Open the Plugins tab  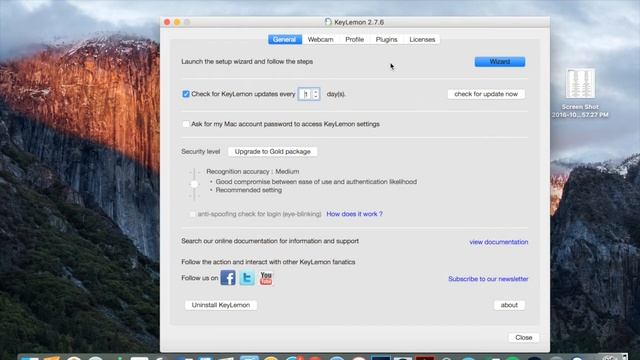386,40
